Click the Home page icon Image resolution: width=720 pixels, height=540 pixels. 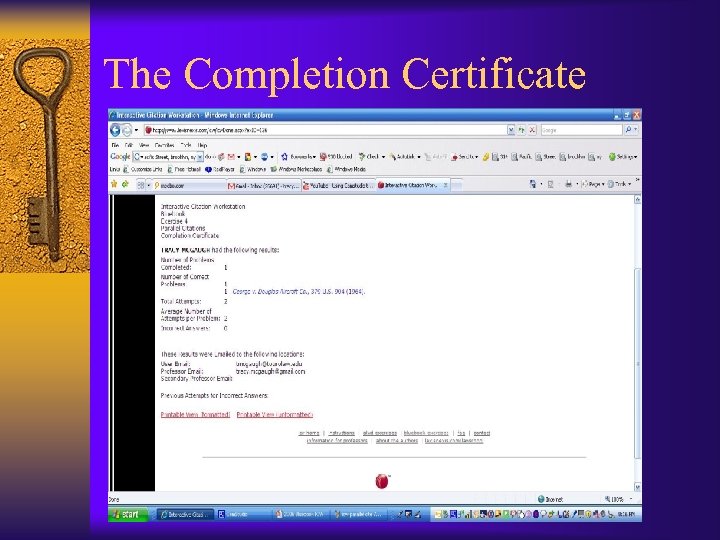(533, 184)
